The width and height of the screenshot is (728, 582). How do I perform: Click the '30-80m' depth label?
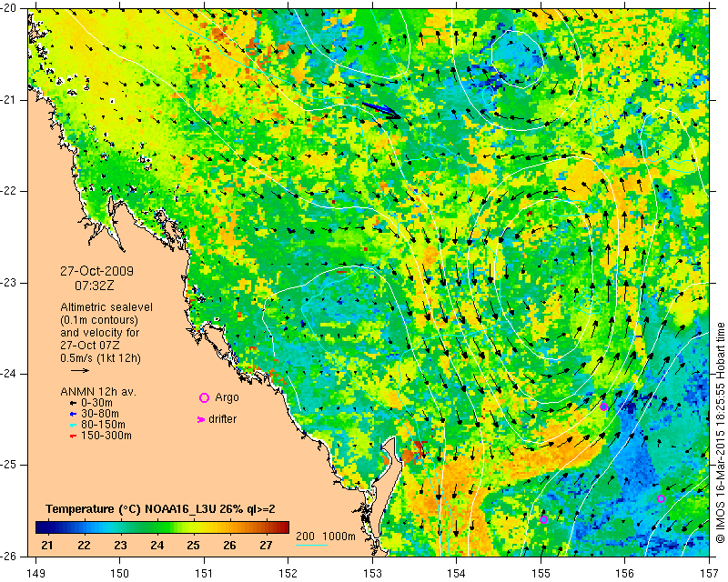click(100, 414)
